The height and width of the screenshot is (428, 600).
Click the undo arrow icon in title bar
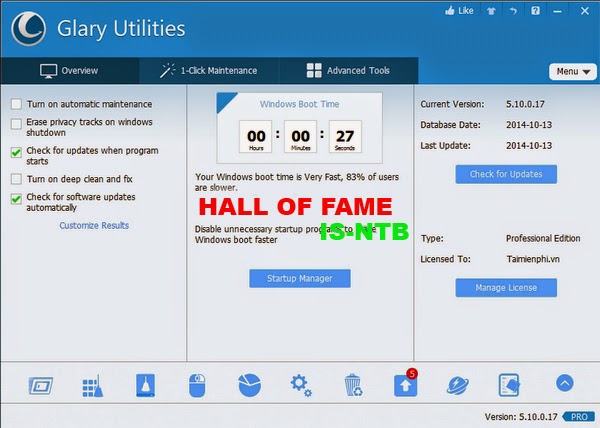click(x=513, y=11)
